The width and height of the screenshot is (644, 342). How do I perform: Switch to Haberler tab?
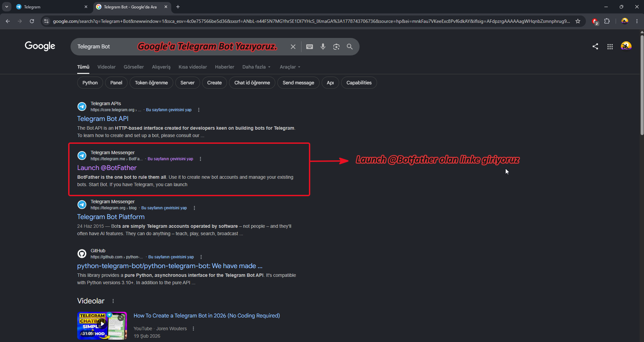point(225,67)
